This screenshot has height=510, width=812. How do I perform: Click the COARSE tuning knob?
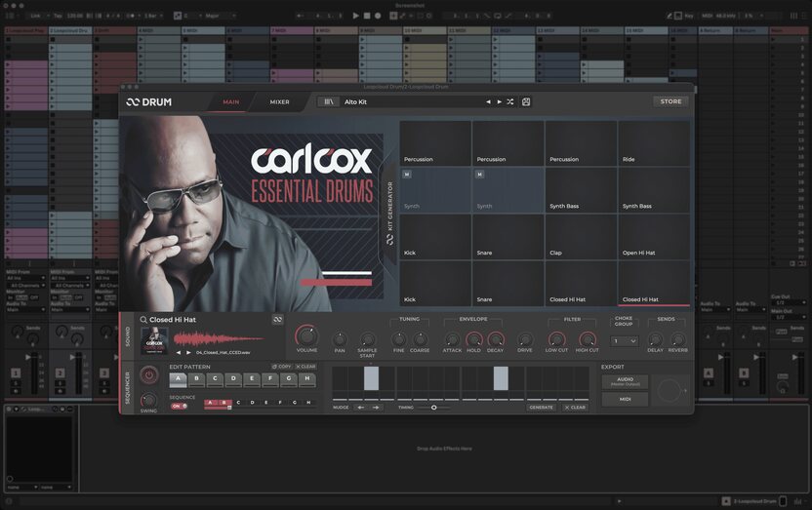click(x=420, y=339)
